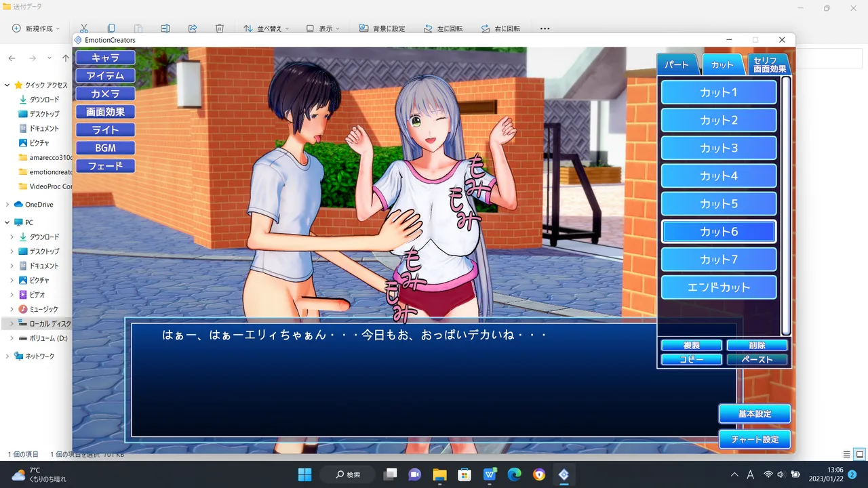Viewport: 868px width, 488px height.
Task: Open the BGM menu button
Action: tap(105, 148)
